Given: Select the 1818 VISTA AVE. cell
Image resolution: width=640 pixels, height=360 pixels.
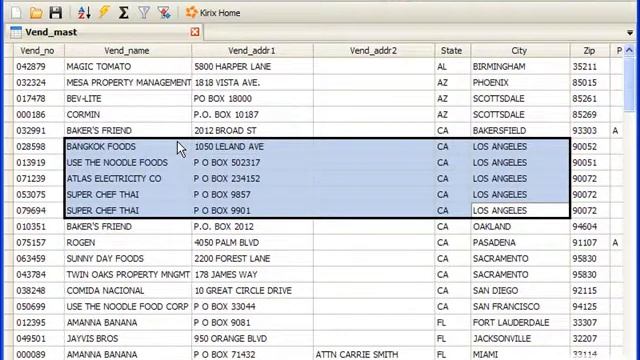Looking at the screenshot, I should tap(252, 82).
